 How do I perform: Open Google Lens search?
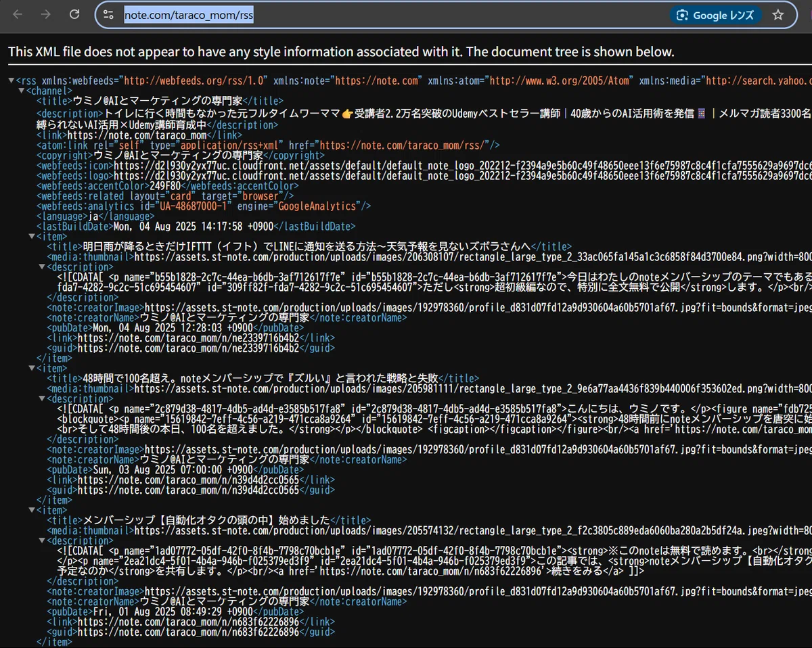(x=716, y=15)
